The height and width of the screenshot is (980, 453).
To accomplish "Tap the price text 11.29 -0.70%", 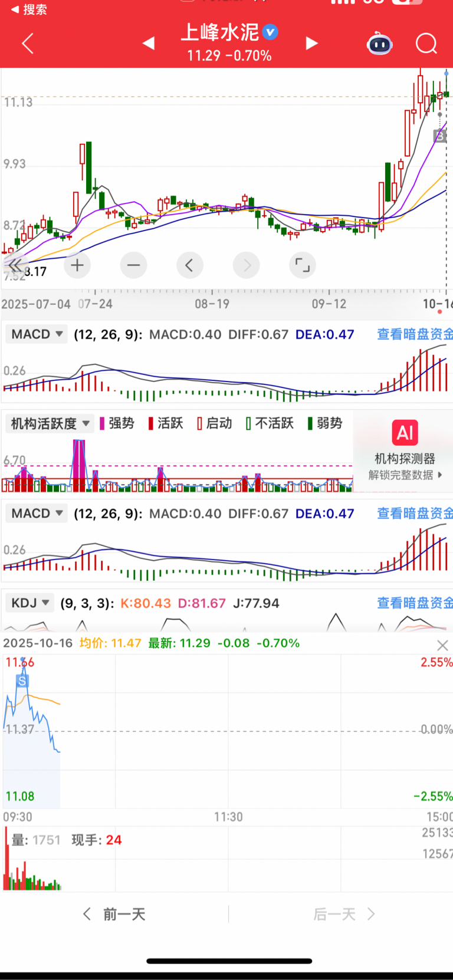I will pos(229,55).
